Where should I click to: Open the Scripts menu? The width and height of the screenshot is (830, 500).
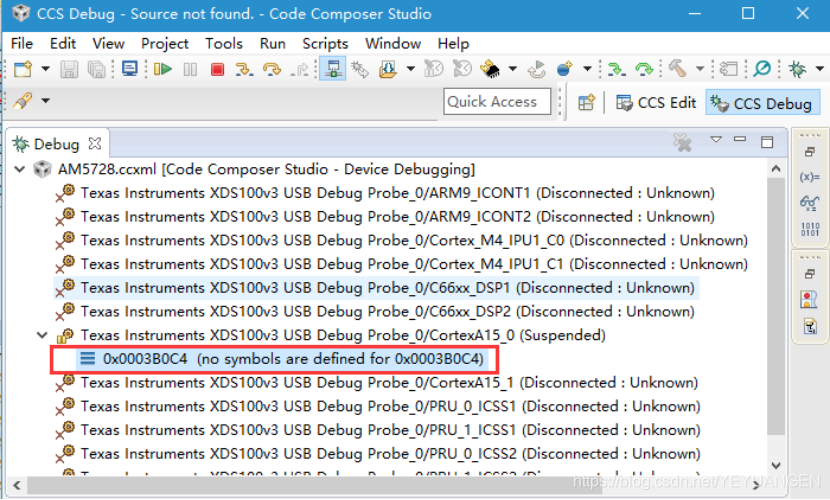pos(325,43)
